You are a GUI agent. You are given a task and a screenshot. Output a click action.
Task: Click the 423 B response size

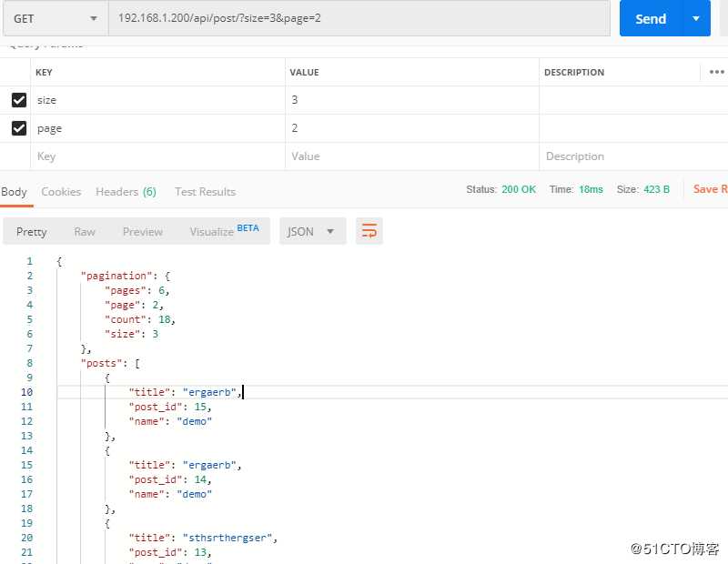656,189
